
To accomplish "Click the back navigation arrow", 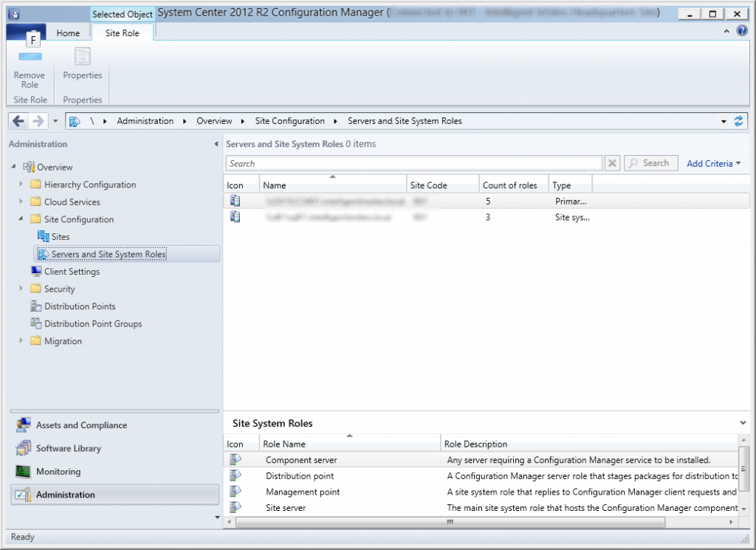I will (18, 120).
